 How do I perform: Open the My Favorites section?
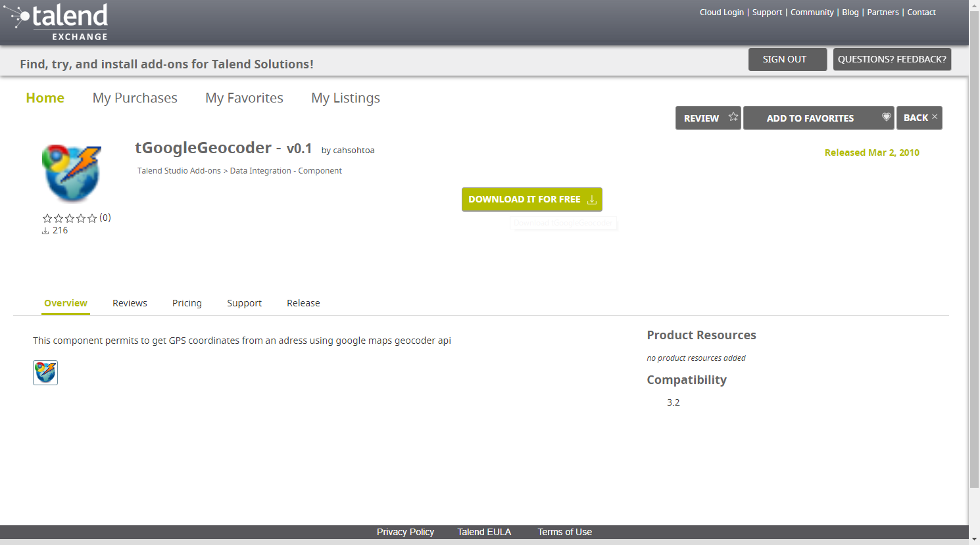pos(244,97)
